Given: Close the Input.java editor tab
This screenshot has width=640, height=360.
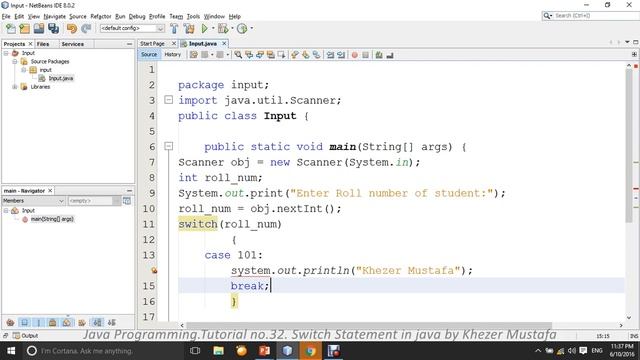Looking at the screenshot, I should tap(224, 43).
